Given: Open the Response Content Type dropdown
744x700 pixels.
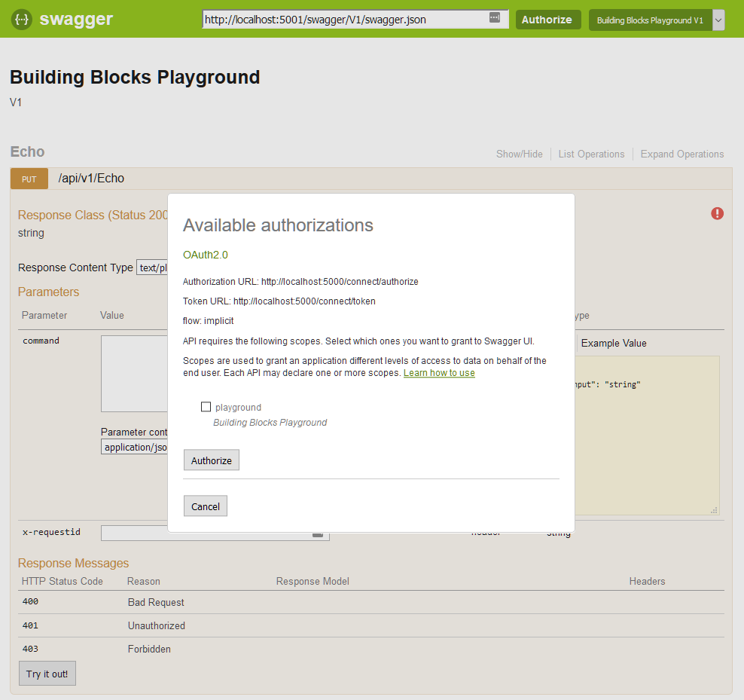Looking at the screenshot, I should click(152, 267).
